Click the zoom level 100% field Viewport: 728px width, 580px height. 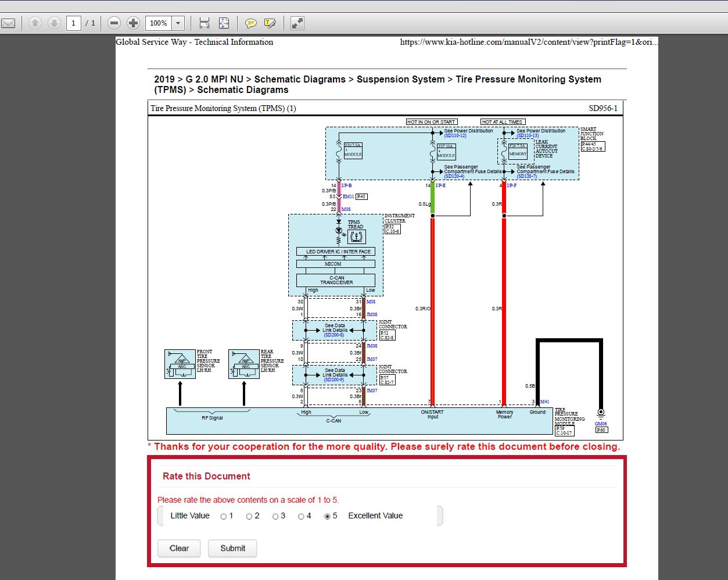158,23
